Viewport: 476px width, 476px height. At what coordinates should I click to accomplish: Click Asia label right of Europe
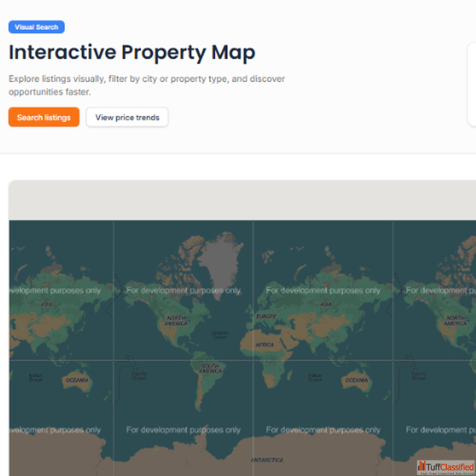click(326, 304)
